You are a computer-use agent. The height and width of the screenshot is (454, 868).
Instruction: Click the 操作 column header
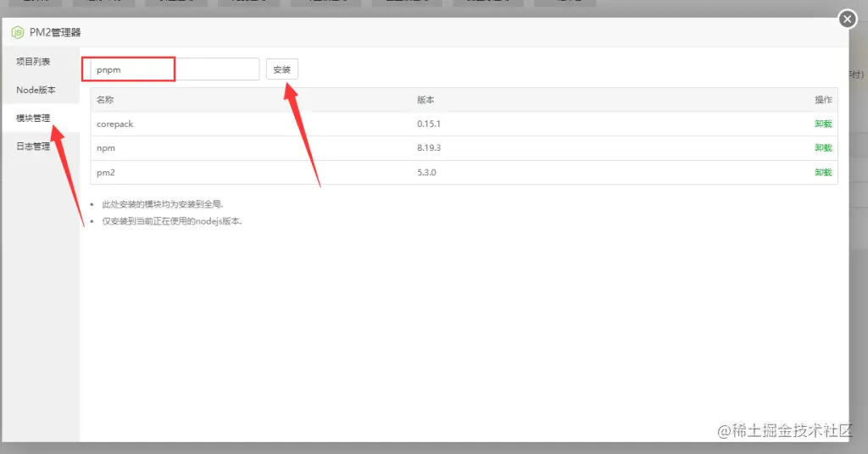point(823,100)
